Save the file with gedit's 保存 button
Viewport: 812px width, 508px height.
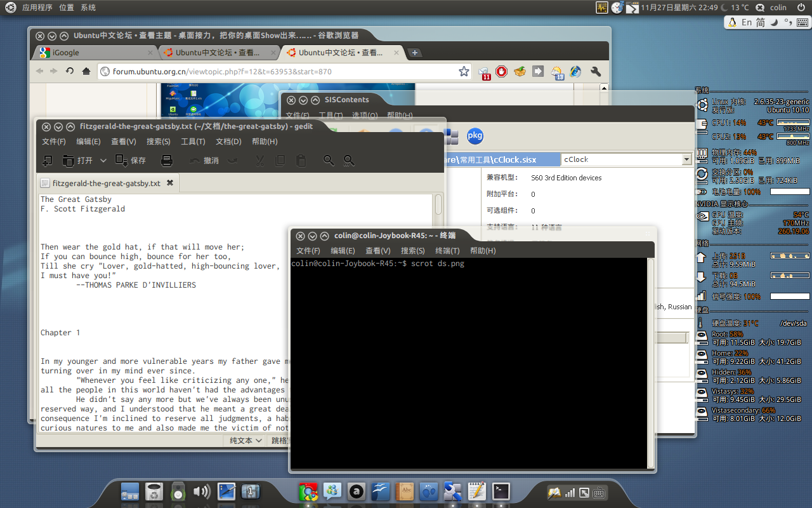131,161
